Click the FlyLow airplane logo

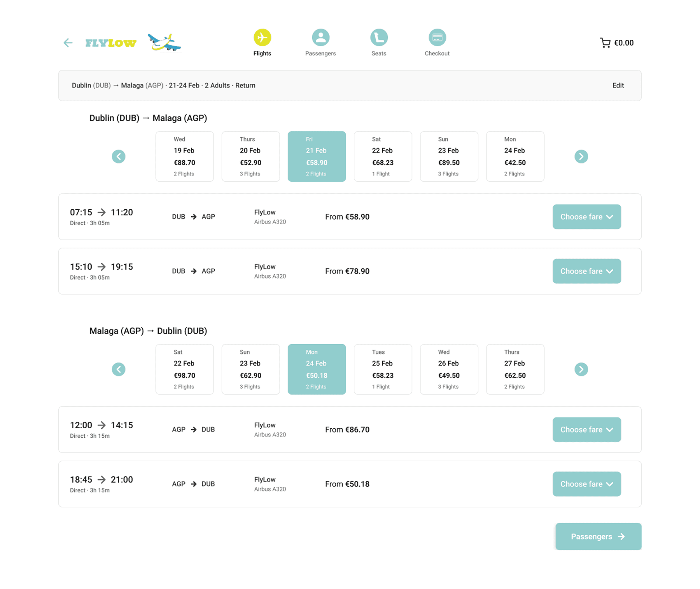click(x=164, y=43)
